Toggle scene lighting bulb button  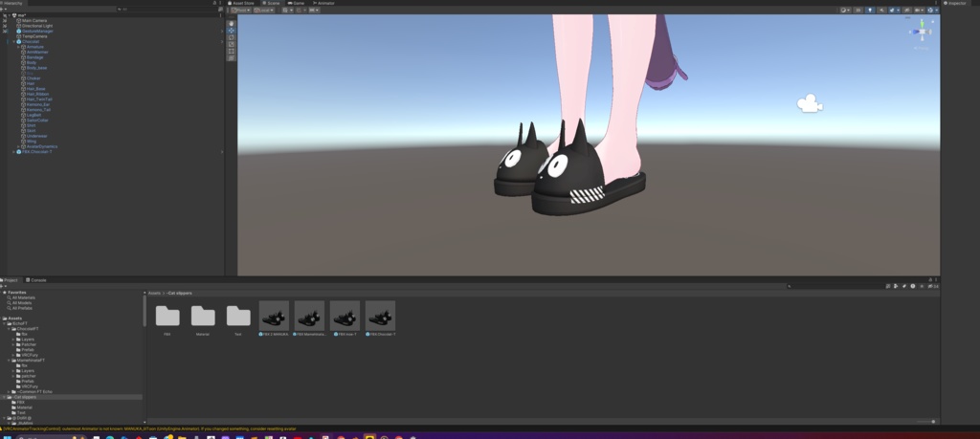click(869, 10)
